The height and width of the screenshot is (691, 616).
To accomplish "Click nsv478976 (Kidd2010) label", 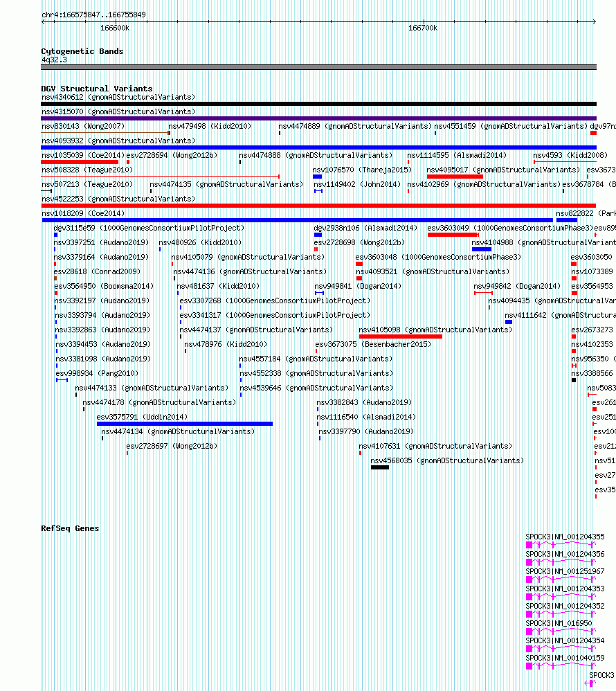I will coord(226,344).
